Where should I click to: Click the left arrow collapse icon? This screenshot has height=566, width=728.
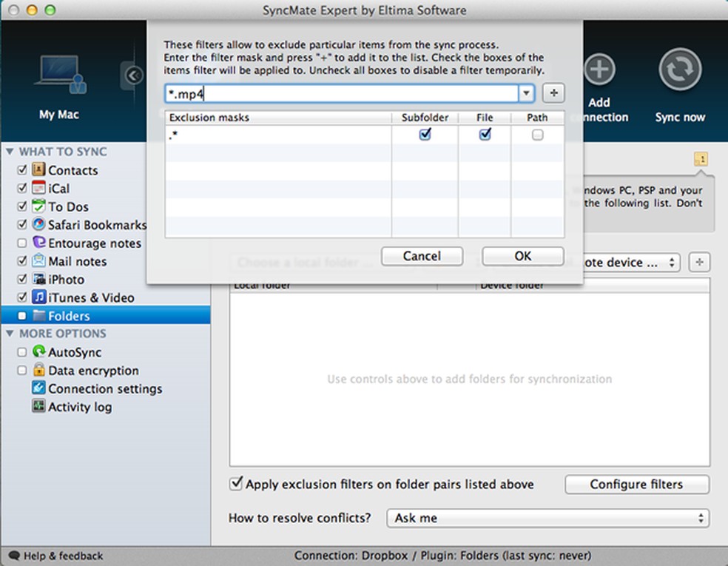click(134, 75)
